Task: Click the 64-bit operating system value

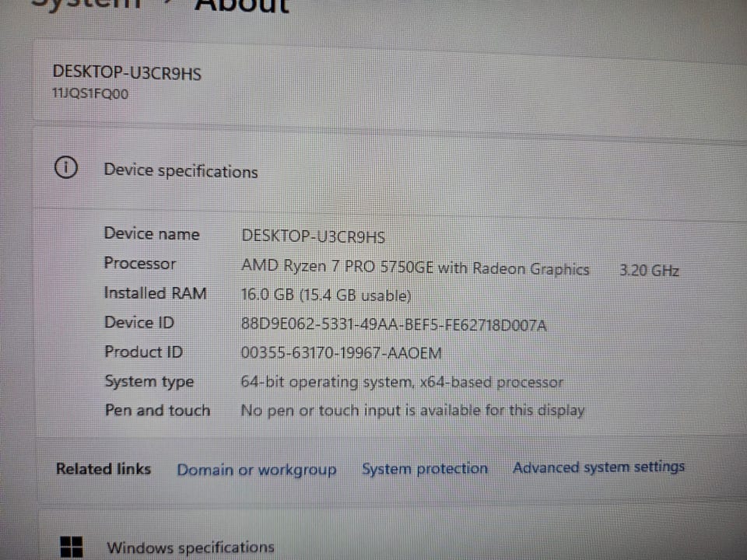Action: [402, 382]
